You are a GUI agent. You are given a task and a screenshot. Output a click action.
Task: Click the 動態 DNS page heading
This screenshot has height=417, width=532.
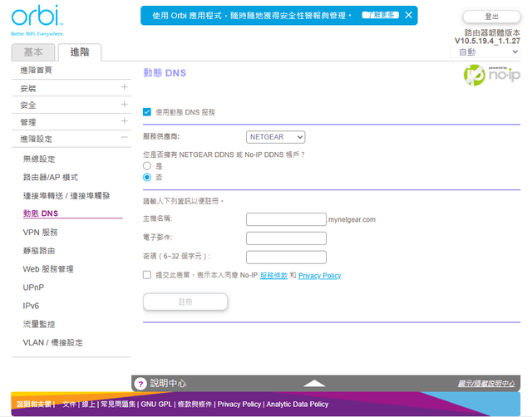(x=165, y=73)
